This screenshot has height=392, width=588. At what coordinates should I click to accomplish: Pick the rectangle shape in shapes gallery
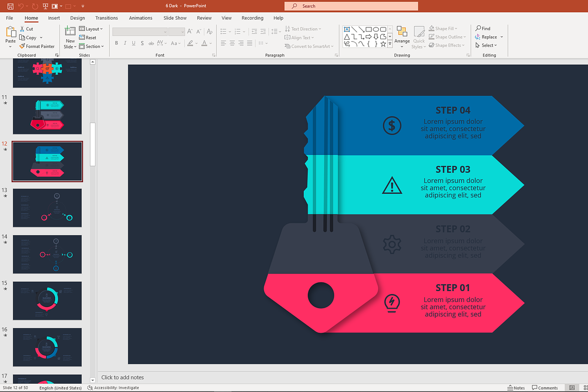(368, 29)
